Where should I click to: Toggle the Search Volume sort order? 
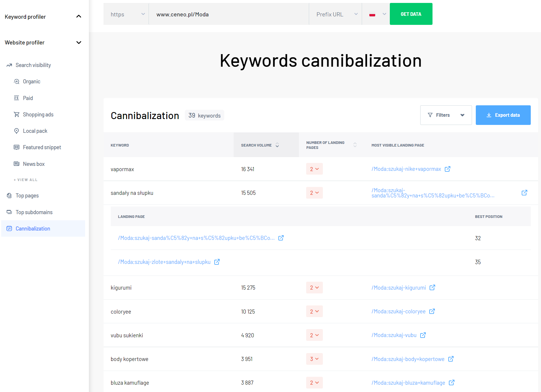[277, 145]
